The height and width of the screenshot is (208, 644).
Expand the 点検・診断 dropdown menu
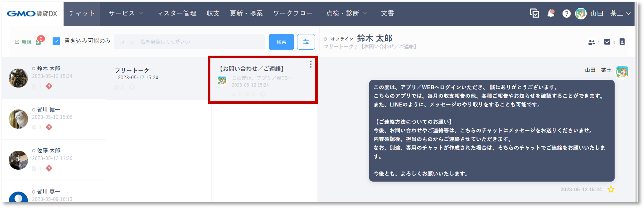[x=346, y=13]
